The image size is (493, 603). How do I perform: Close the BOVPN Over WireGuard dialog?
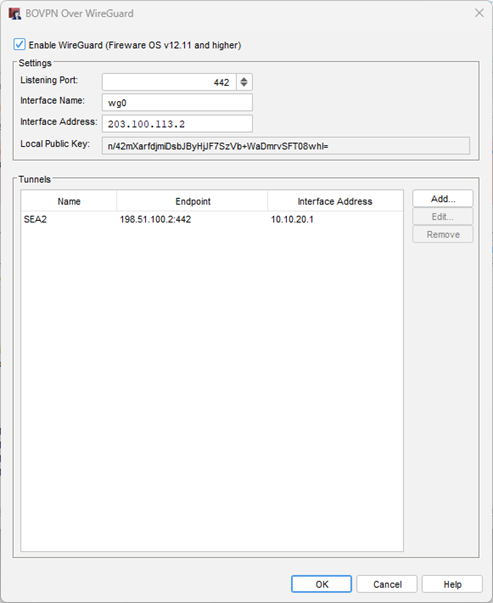(x=479, y=13)
